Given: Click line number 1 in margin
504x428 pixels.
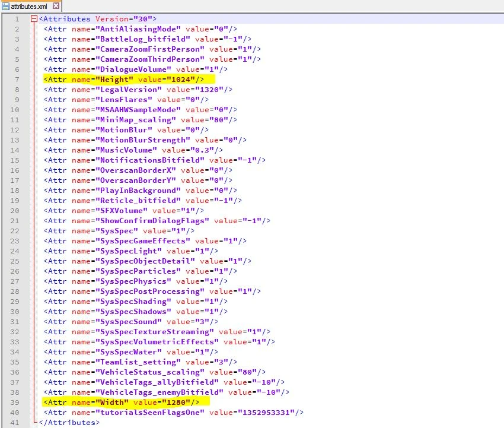Looking at the screenshot, I should (x=17, y=19).
